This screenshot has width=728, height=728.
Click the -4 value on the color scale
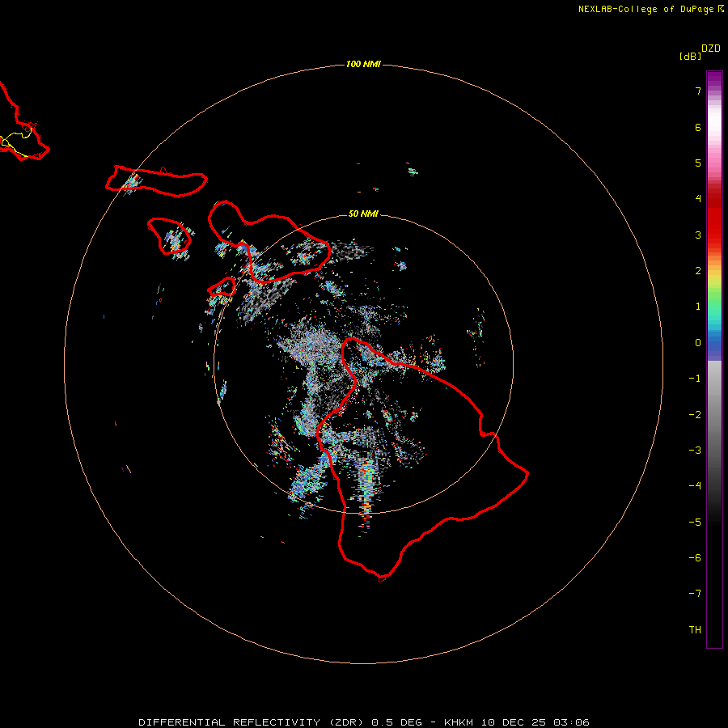pyautogui.click(x=695, y=486)
